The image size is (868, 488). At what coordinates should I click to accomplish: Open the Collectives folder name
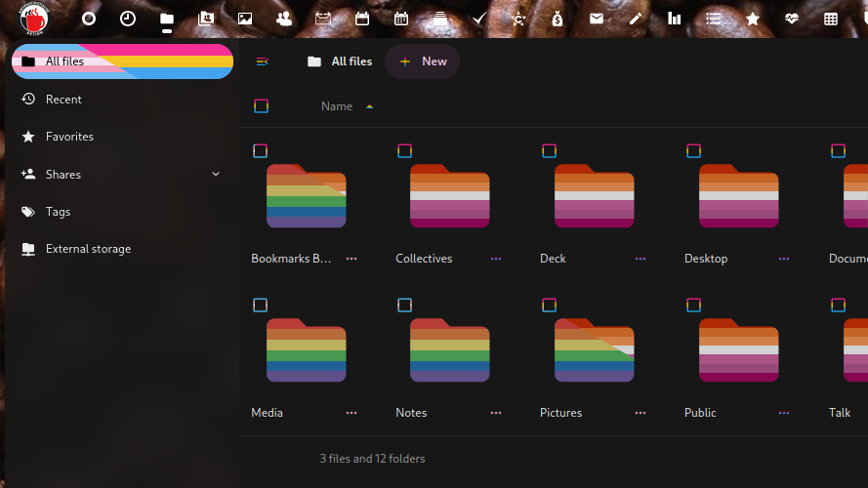tap(424, 259)
